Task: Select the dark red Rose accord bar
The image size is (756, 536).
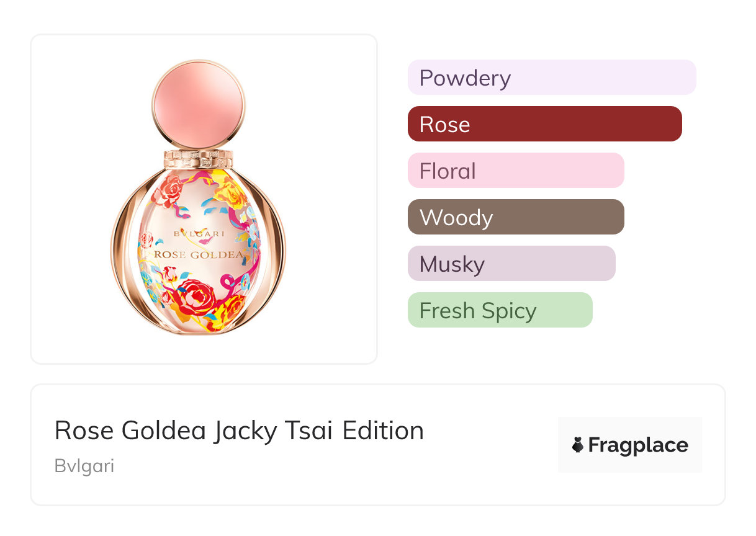Action: pos(544,124)
